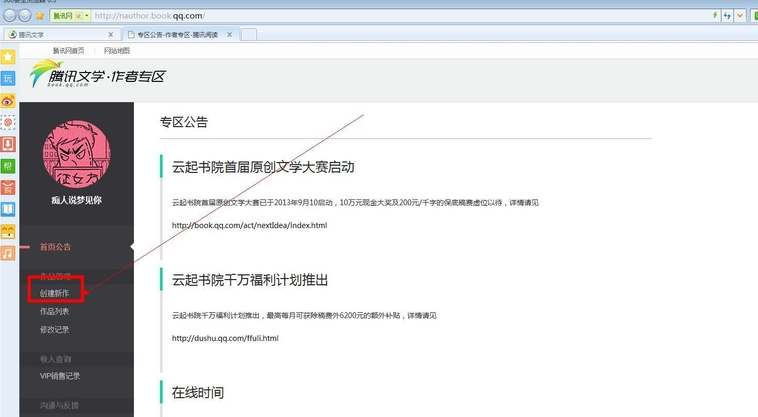This screenshot has width=758, height=417.
Task: Open the red shopping sidebar icon
Action: tap(8, 187)
